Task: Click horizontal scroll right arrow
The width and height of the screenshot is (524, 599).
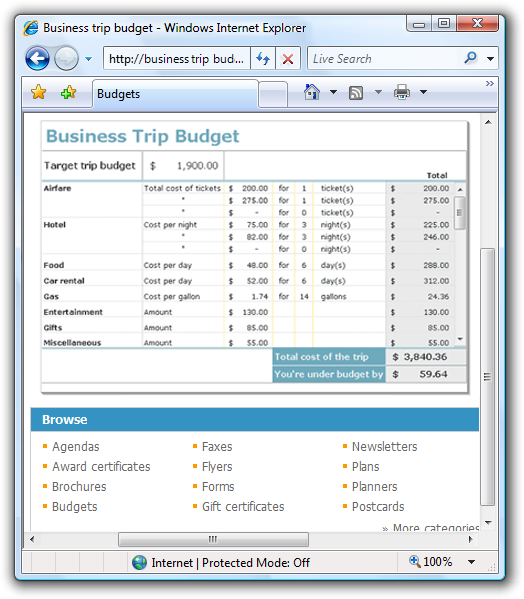Action: (471, 539)
